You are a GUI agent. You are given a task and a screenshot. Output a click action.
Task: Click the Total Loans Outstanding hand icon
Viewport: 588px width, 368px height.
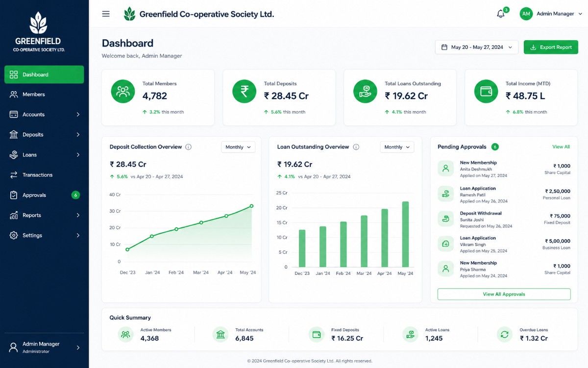(365, 91)
